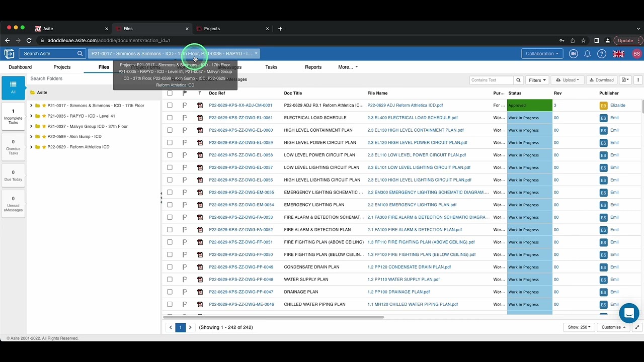
Task: Click search icon next to Contains Text
Action: coord(518,80)
